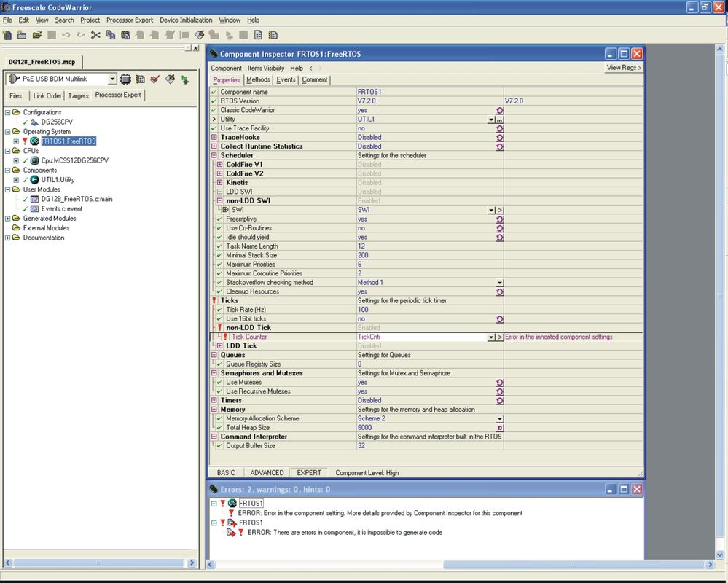Click the red error mark on Tick Counter row
Image resolution: width=728 pixels, height=583 pixels.
(226, 337)
